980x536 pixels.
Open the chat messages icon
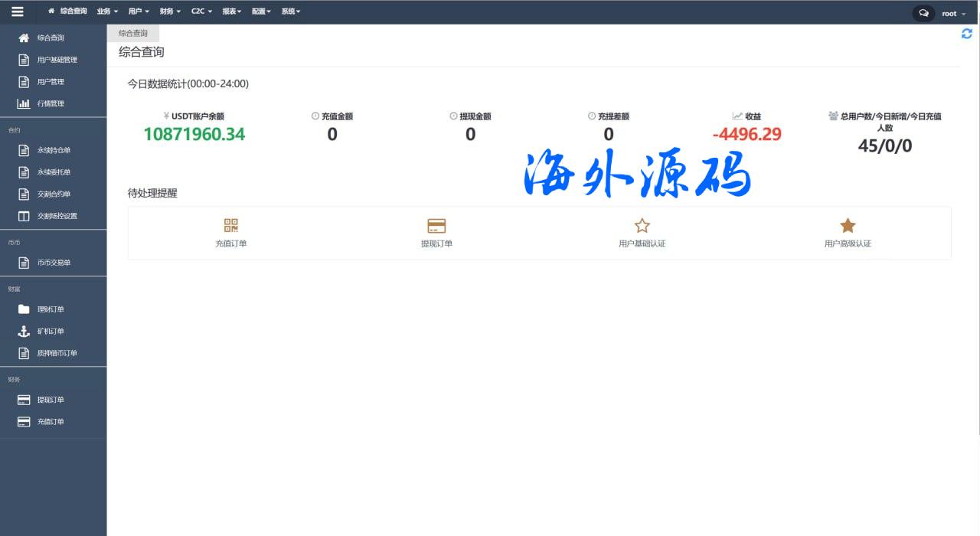(x=923, y=13)
